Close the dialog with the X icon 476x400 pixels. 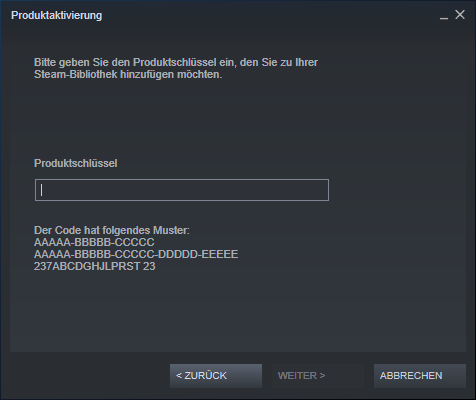pos(460,15)
